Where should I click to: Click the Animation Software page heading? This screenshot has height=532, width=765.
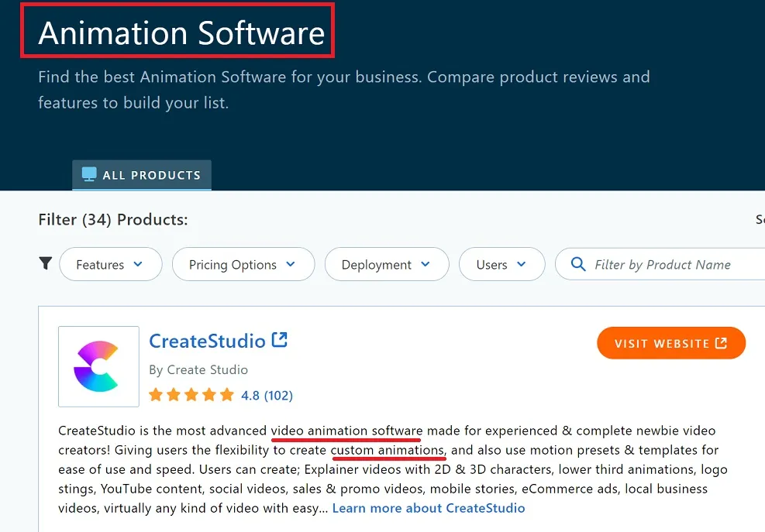pos(181,33)
